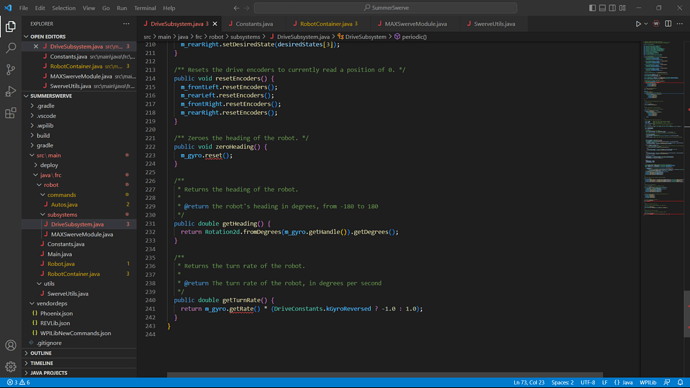Image resolution: width=690 pixels, height=388 pixels.
Task: Open the Search view in activity bar
Action: (x=11, y=48)
